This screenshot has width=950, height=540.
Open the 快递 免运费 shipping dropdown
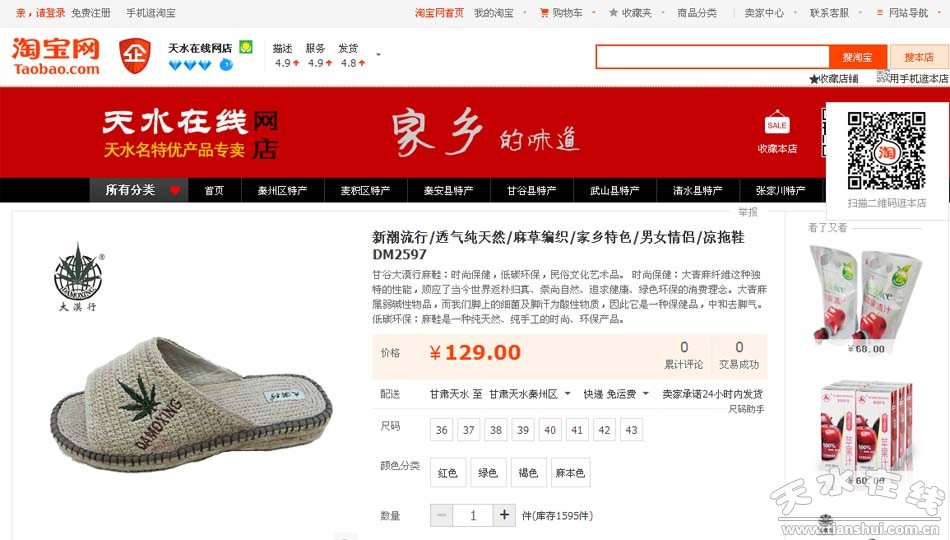(x=616, y=394)
